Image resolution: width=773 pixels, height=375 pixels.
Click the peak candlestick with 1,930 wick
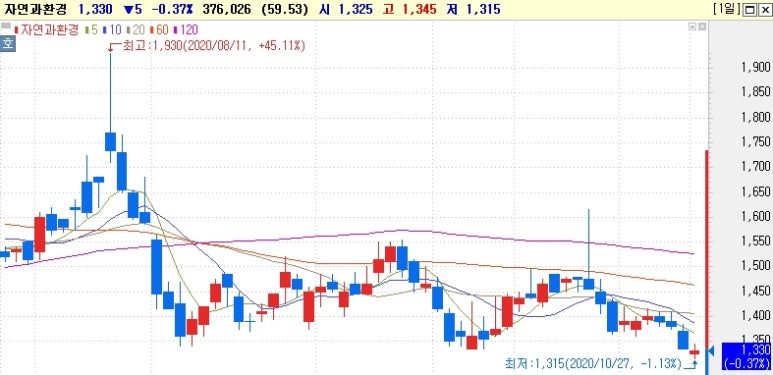(x=110, y=141)
